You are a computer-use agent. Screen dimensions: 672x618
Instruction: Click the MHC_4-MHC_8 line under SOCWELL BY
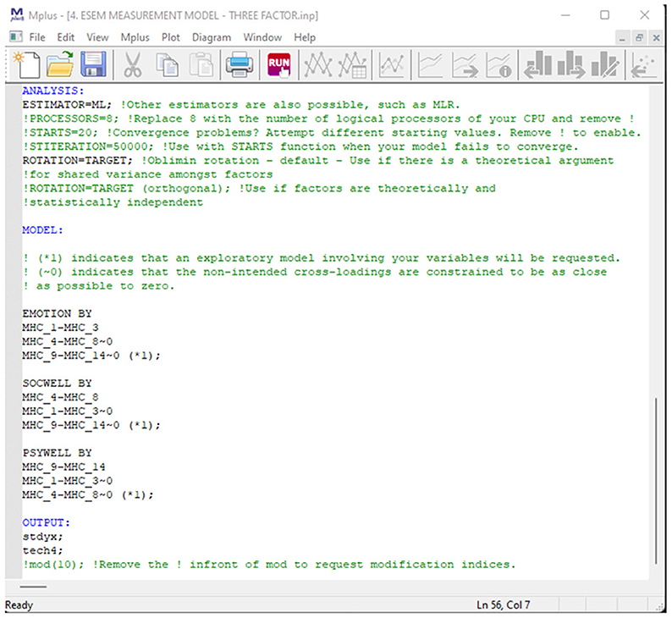tap(60, 397)
